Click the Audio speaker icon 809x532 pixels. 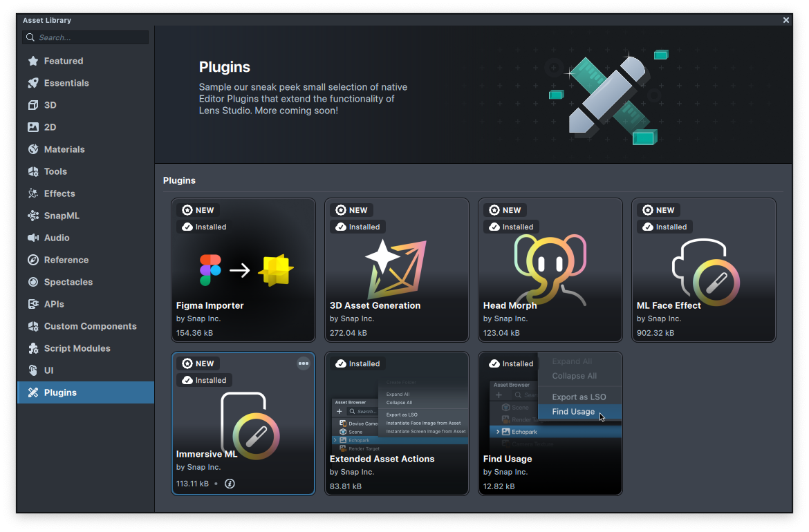tap(32, 238)
